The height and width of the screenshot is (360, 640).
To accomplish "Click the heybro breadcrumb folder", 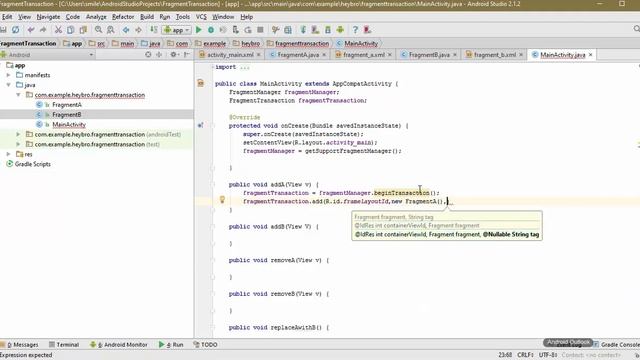I will (x=247, y=43).
